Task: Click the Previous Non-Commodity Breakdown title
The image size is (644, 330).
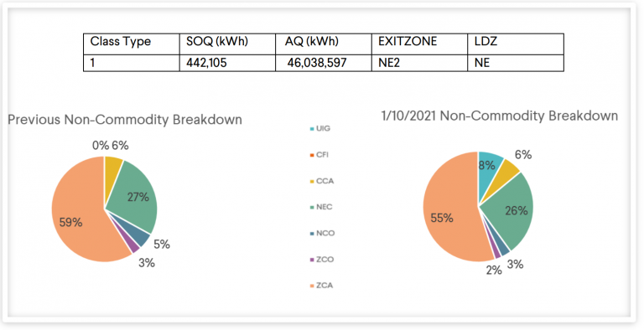Action: (125, 120)
